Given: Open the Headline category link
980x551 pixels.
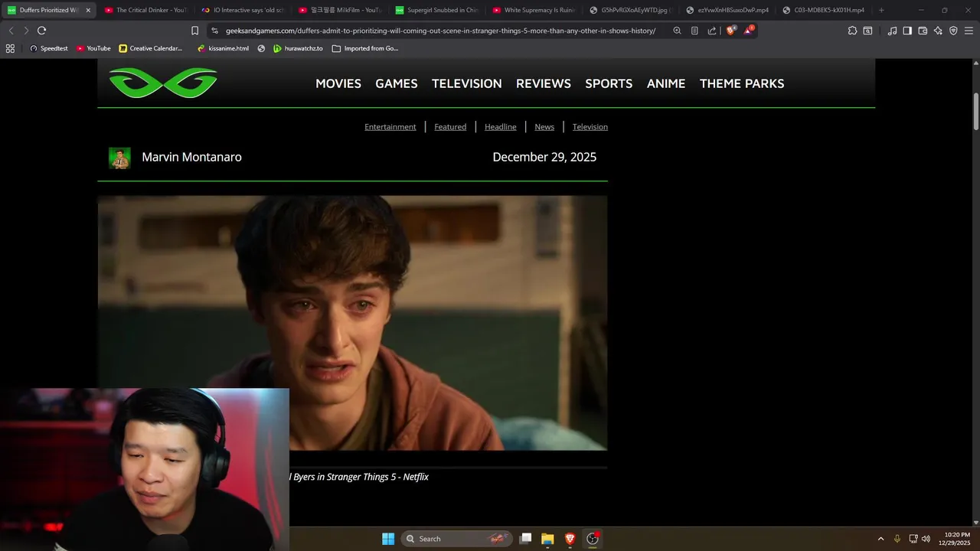Looking at the screenshot, I should click(x=501, y=127).
